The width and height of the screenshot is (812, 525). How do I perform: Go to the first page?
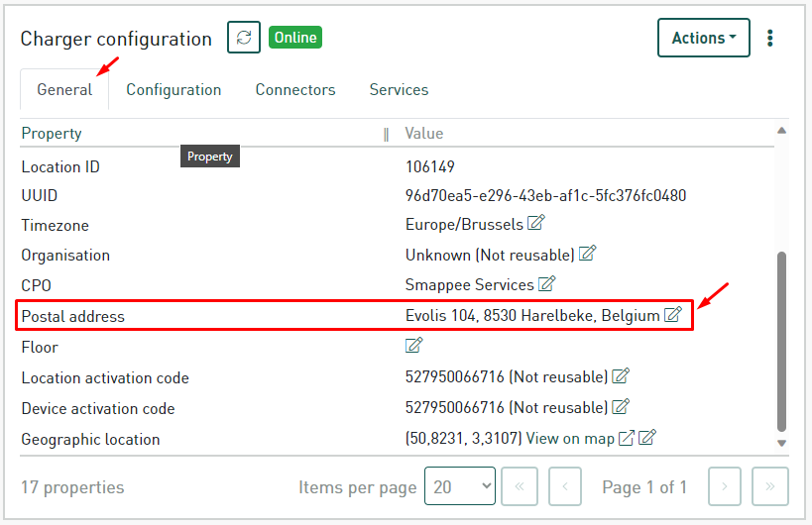(x=520, y=486)
